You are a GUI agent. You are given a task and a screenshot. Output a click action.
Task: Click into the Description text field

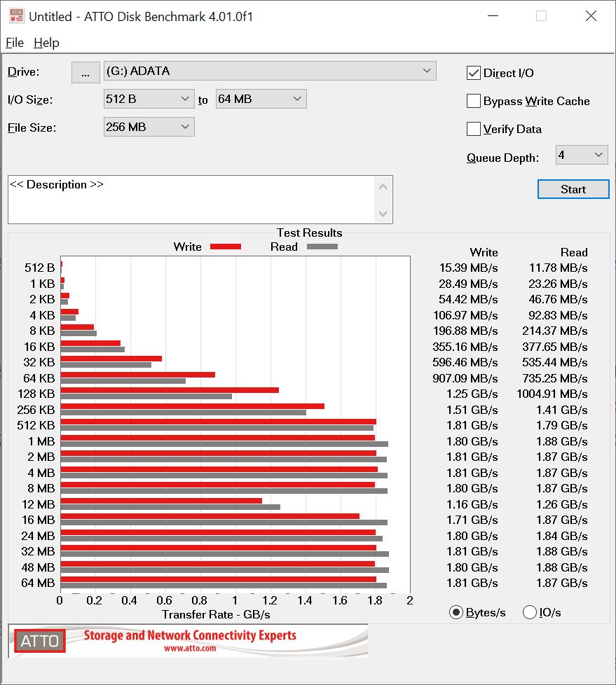(x=191, y=200)
